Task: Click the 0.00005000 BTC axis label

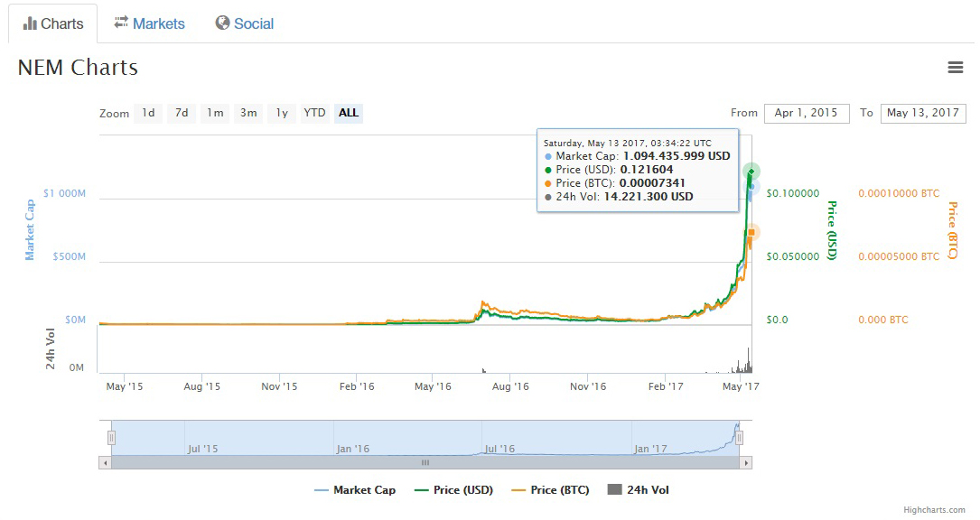Action: (x=899, y=256)
